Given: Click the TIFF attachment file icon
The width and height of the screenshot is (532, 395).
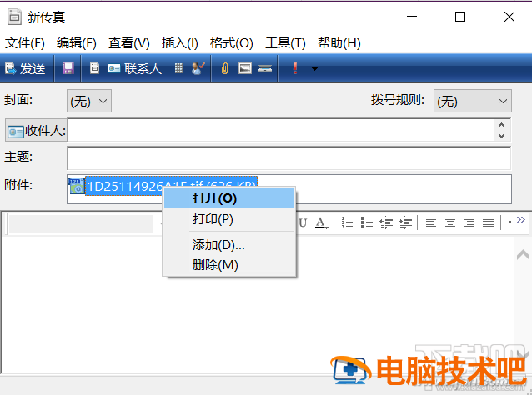Looking at the screenshot, I should pos(77,186).
